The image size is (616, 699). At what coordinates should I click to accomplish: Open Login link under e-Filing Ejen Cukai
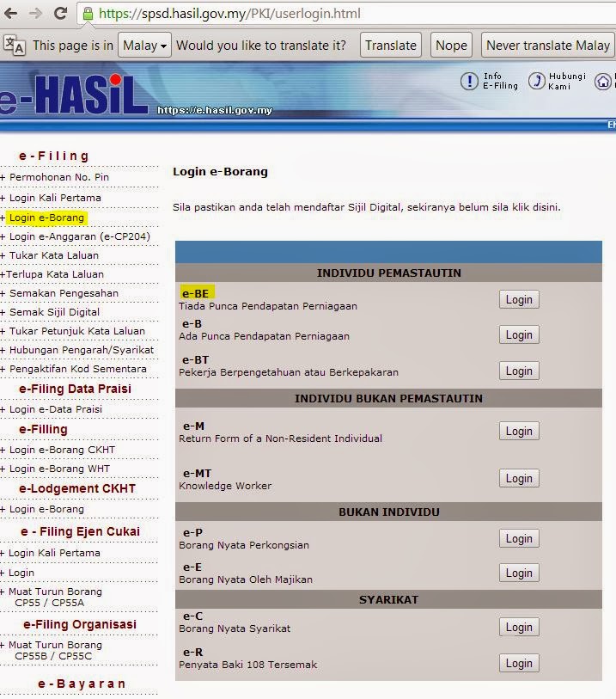click(x=21, y=573)
